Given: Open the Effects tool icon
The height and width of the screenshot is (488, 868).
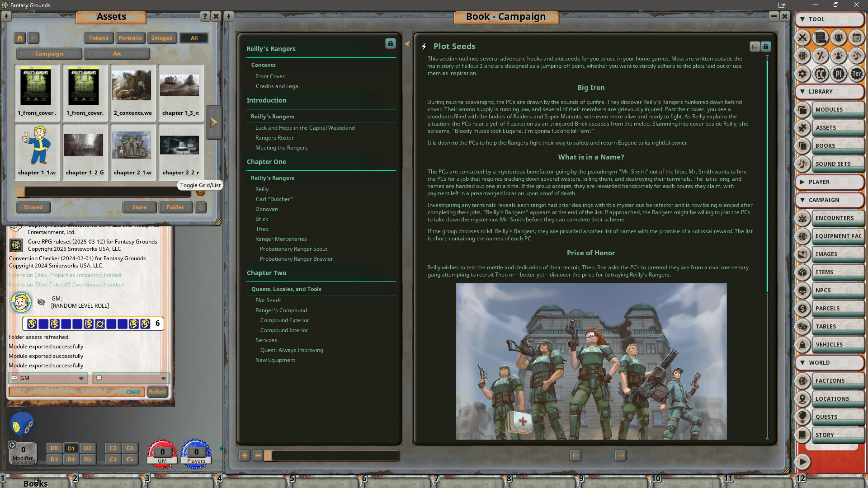Looking at the screenshot, I should coord(839,56).
